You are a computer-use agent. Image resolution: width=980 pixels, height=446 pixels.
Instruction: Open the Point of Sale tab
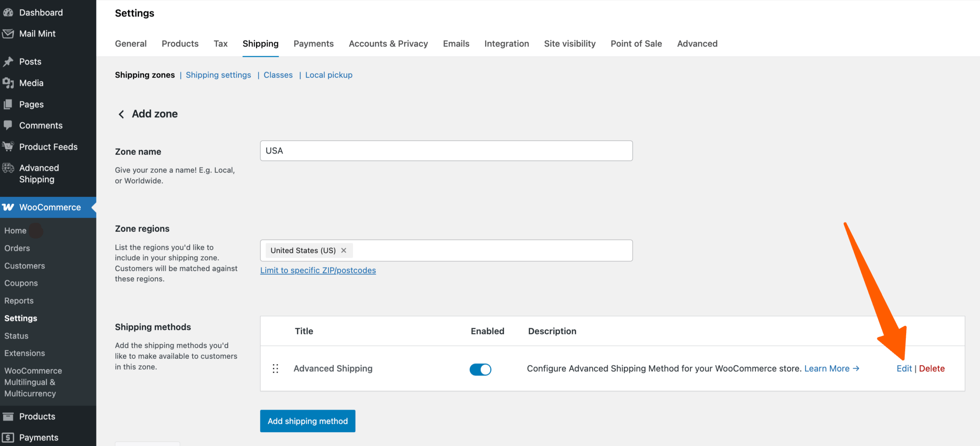pyautogui.click(x=636, y=44)
